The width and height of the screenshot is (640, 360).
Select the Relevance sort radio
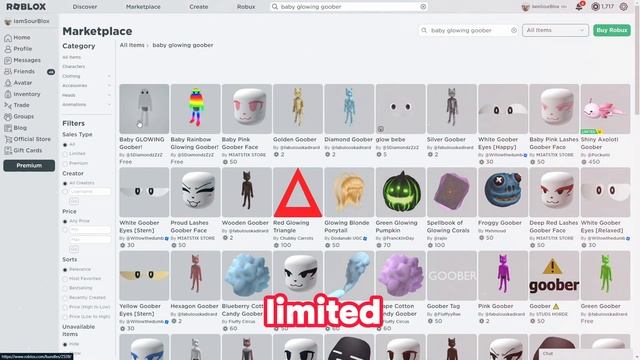65,270
